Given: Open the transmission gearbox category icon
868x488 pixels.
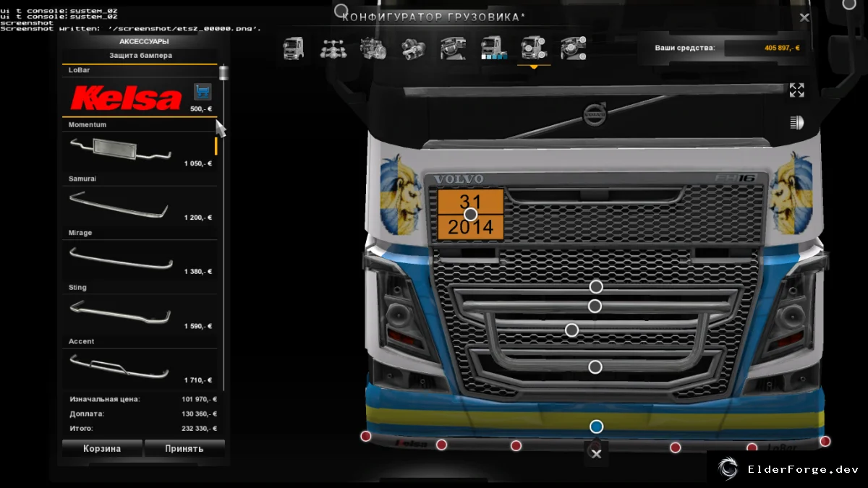Looking at the screenshot, I should point(414,48).
